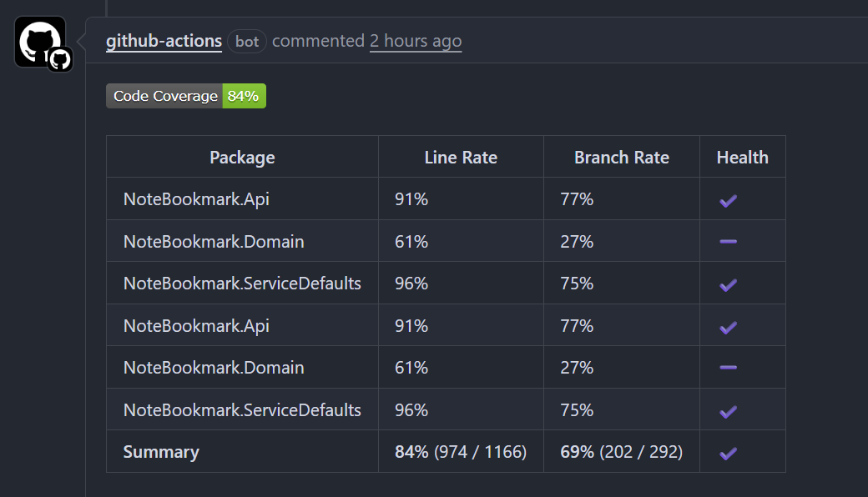
Task: Click the Summary branch rate 69% (202 / 292)
Action: click(621, 452)
